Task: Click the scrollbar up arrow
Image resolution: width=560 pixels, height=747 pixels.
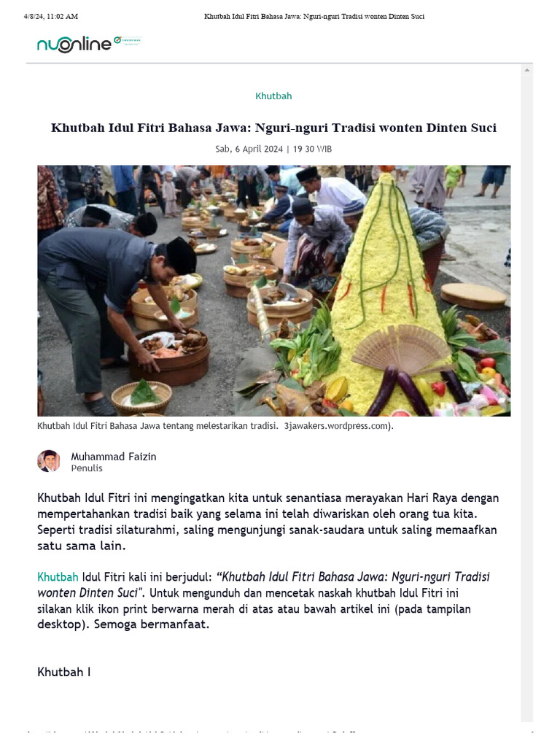Action: [527, 70]
